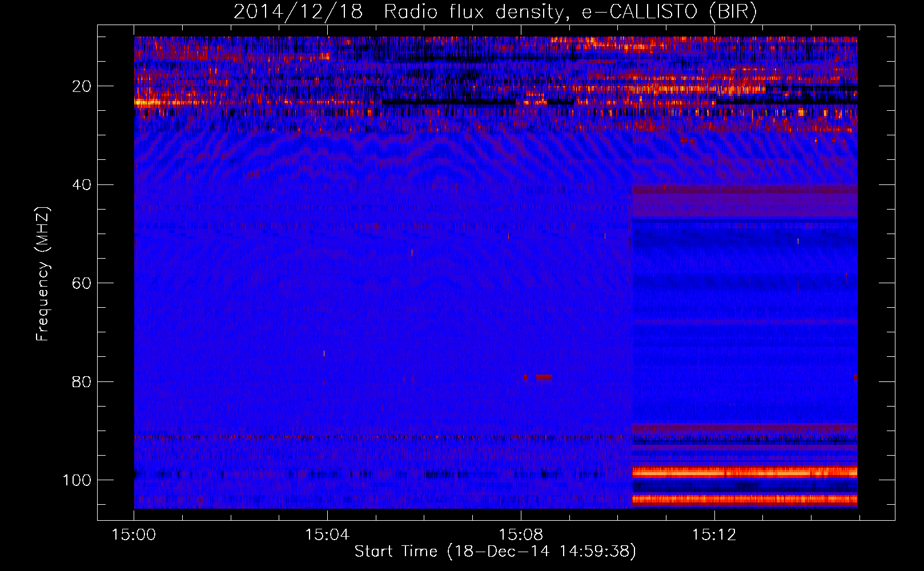Click the 15:04 time axis label
924x571 pixels.
(327, 535)
